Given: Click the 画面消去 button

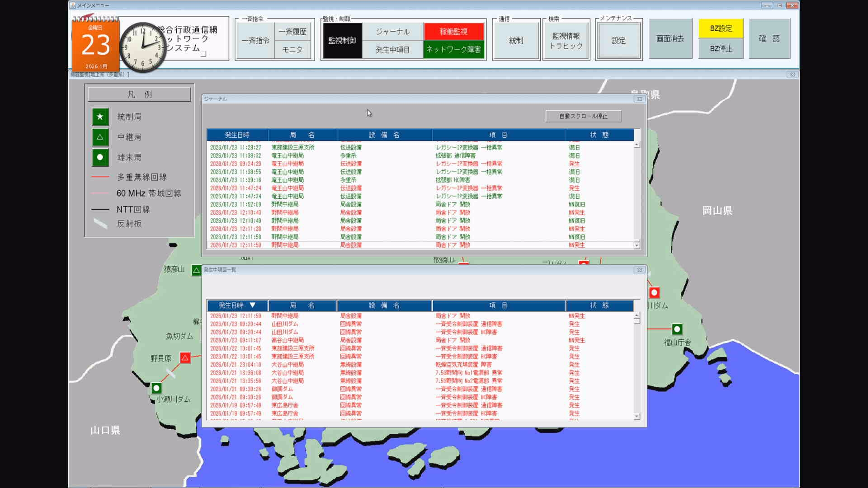Looking at the screenshot, I should [x=670, y=39].
